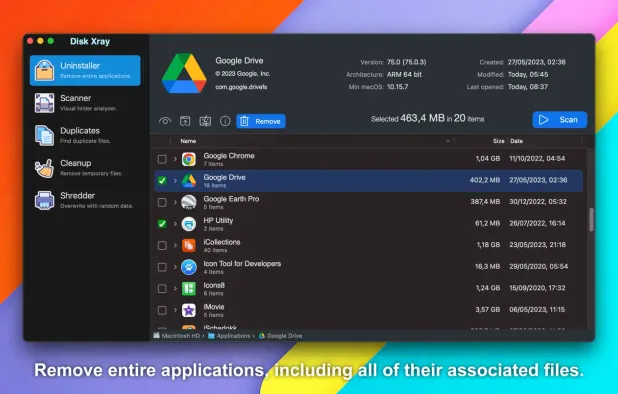Click the com.google.drivefs bundle identifier
This screenshot has height=394, width=618.
point(241,87)
